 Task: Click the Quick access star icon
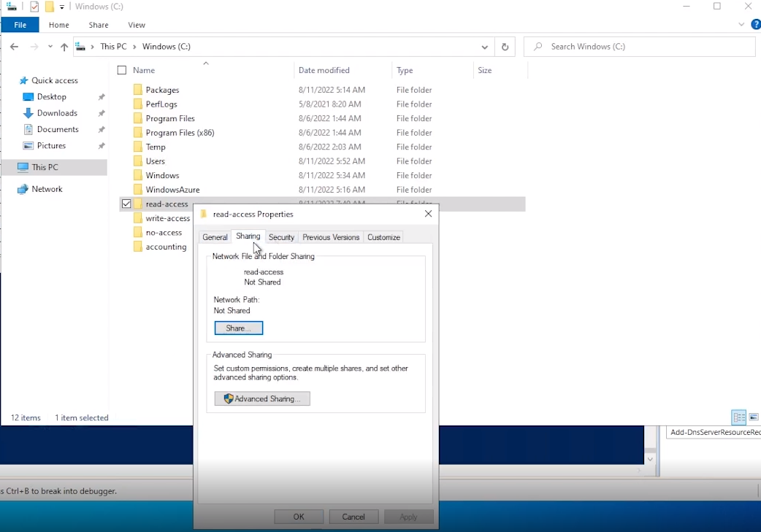(23, 80)
